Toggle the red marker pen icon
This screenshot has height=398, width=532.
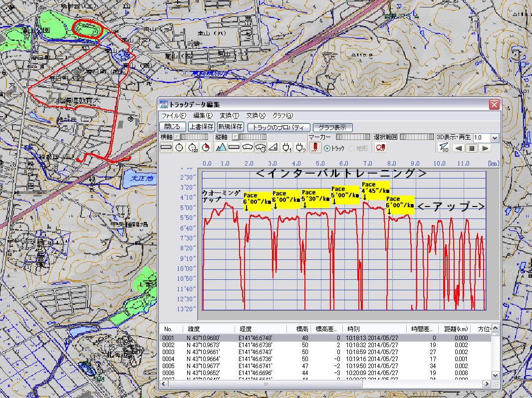pos(315,148)
